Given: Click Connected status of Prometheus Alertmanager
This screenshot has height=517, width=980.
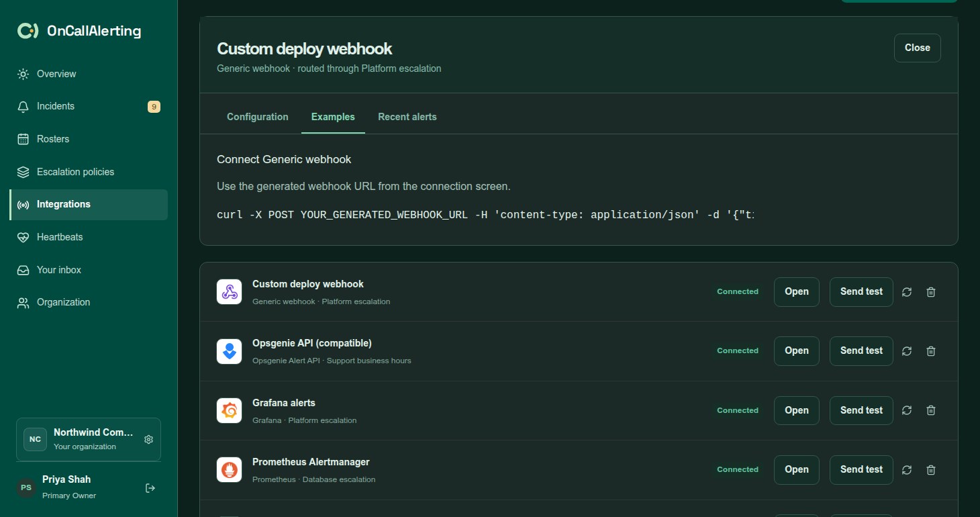Looking at the screenshot, I should pyautogui.click(x=738, y=469).
